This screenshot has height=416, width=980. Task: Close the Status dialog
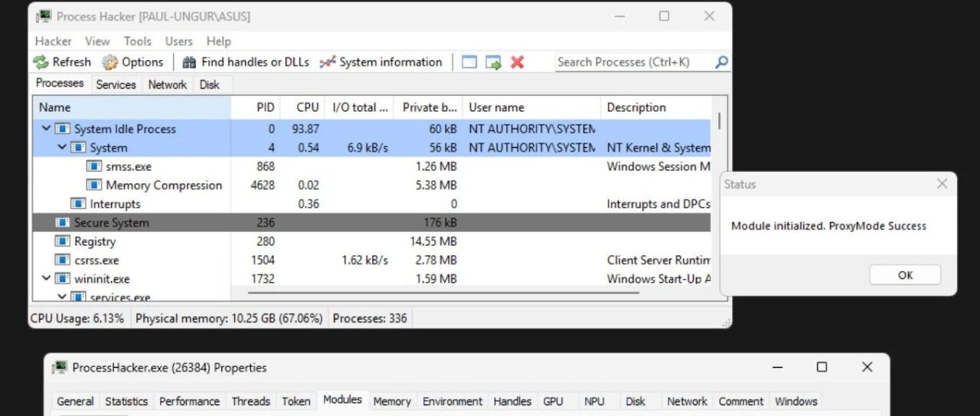(942, 183)
